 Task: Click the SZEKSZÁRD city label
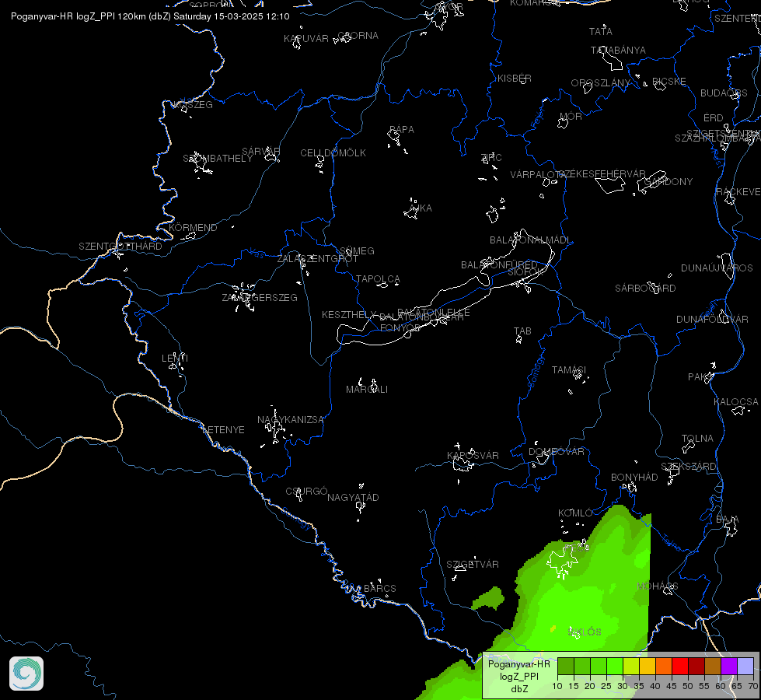[x=689, y=467]
